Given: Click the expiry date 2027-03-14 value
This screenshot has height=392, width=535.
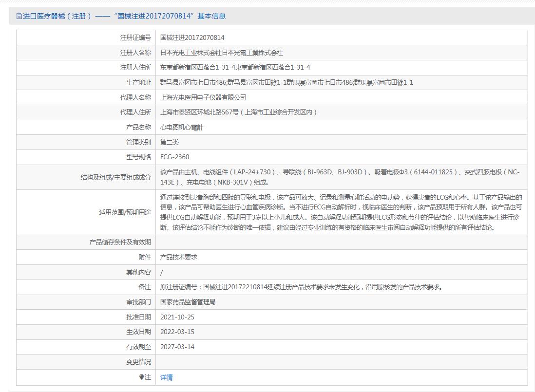Looking at the screenshot, I should pyautogui.click(x=177, y=347).
